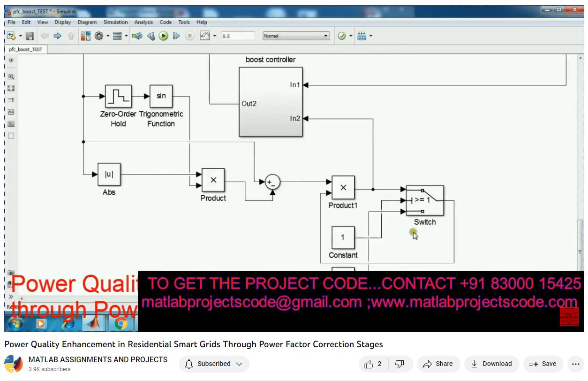This screenshot has height=381, width=588.
Task: Expand the Normal simulation mode dropdown
Action: pos(296,36)
